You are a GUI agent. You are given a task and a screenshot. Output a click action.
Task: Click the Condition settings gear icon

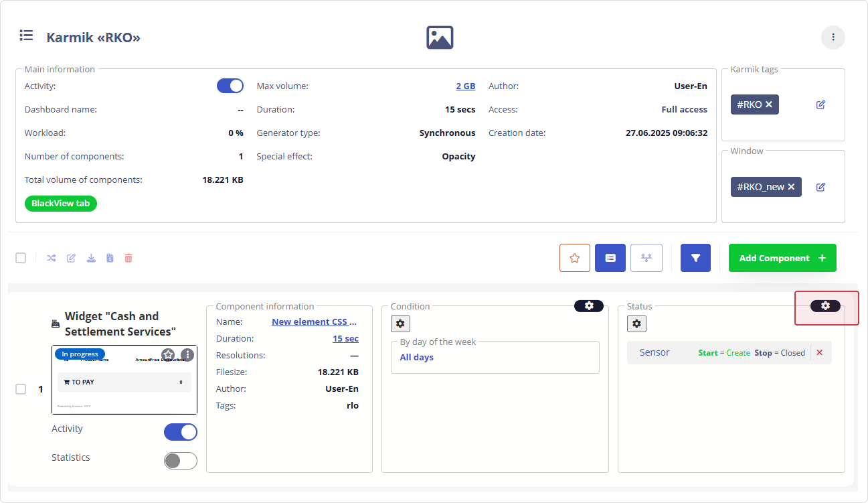[400, 324]
